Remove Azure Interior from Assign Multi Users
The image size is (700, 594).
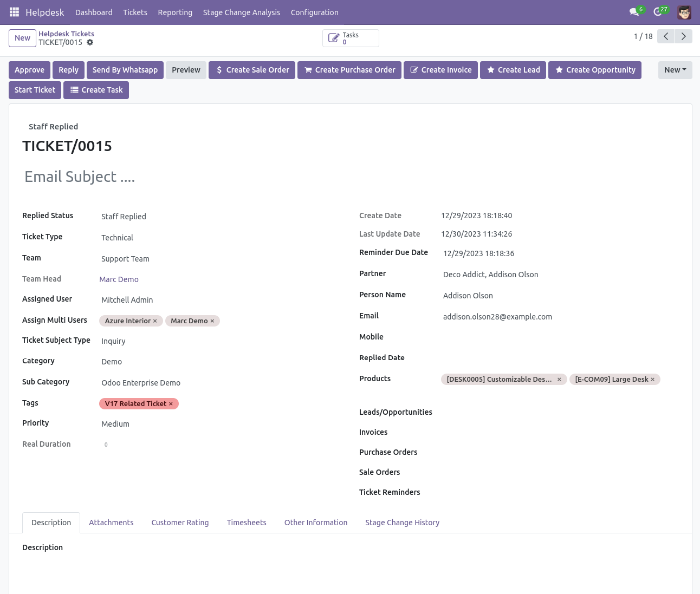[155, 321]
